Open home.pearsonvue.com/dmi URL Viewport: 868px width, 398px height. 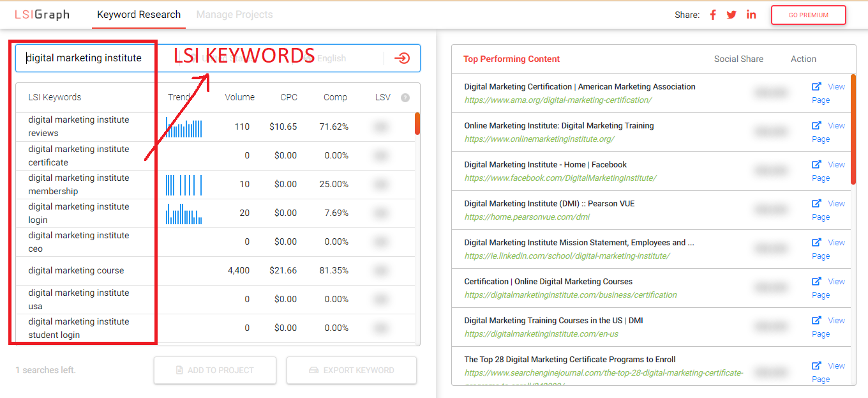point(527,217)
